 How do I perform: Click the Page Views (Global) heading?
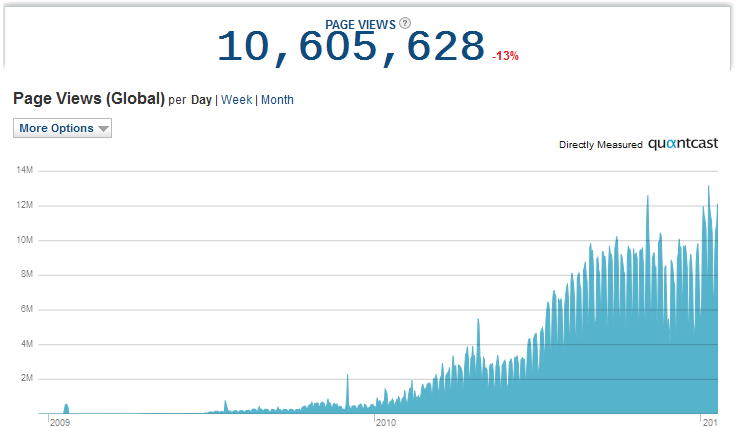point(89,99)
